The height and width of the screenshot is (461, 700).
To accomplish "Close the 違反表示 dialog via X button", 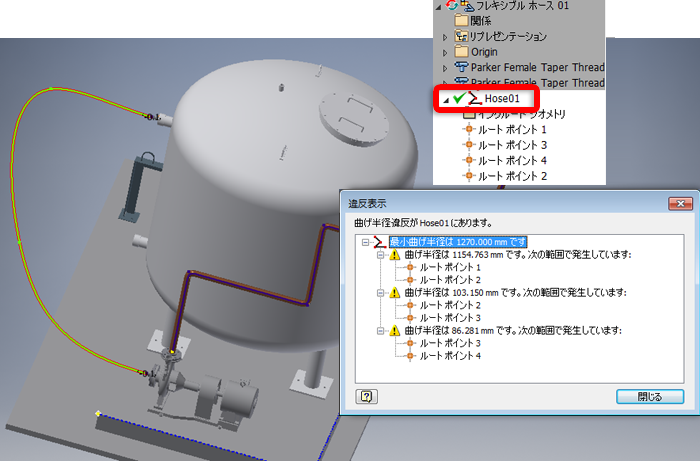I will click(x=680, y=204).
